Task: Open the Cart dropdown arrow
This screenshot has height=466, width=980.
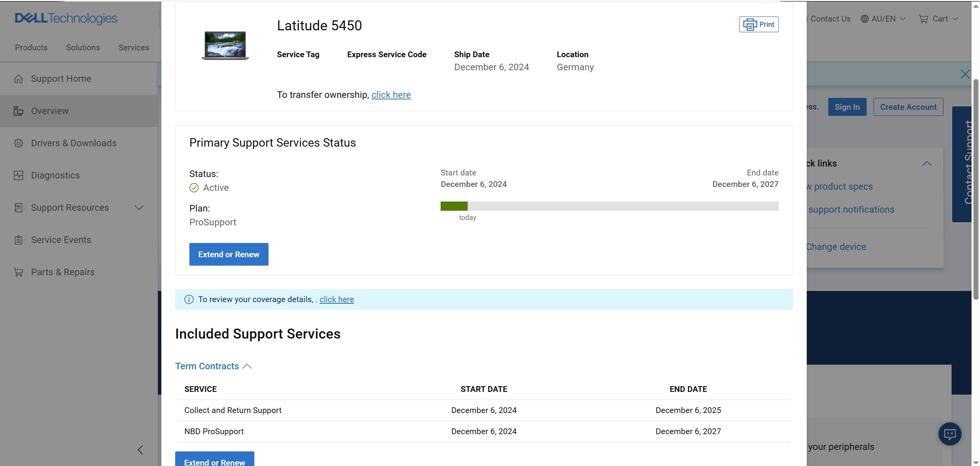Action: (955, 19)
